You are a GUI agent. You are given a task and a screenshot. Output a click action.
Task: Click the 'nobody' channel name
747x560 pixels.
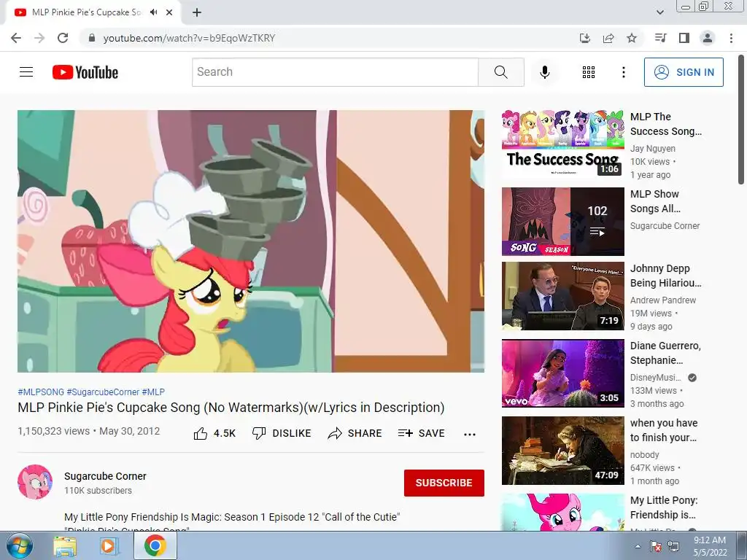645,455
